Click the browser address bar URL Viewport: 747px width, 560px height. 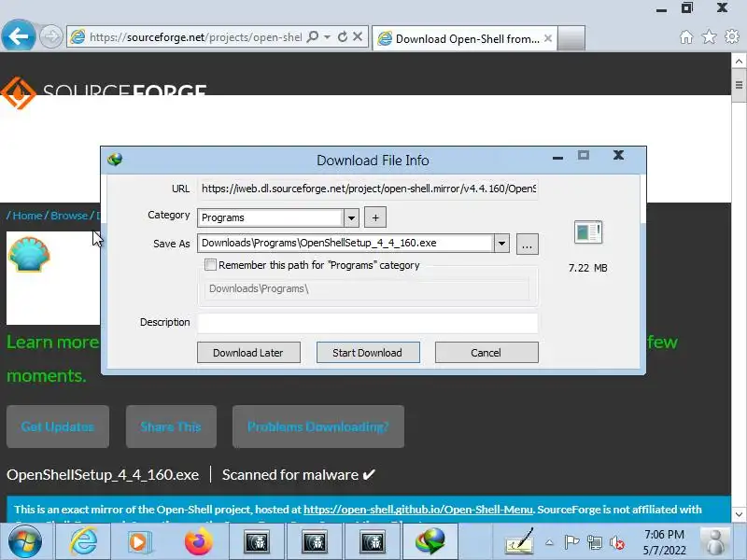[x=195, y=37]
